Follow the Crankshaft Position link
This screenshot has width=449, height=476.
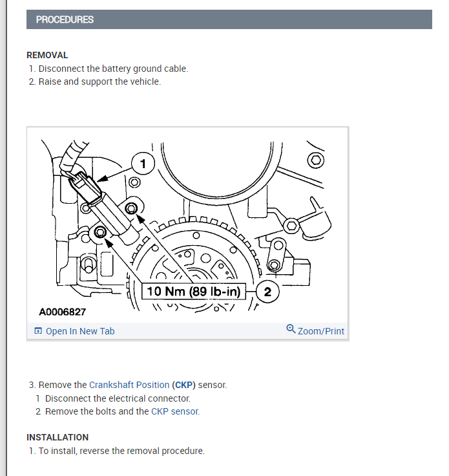click(x=129, y=385)
